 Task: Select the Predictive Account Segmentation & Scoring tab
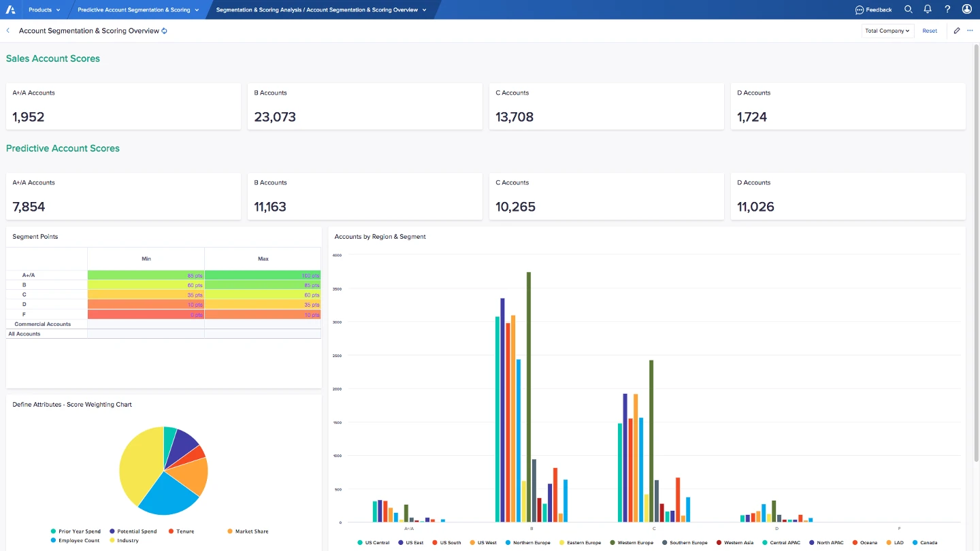(x=136, y=10)
